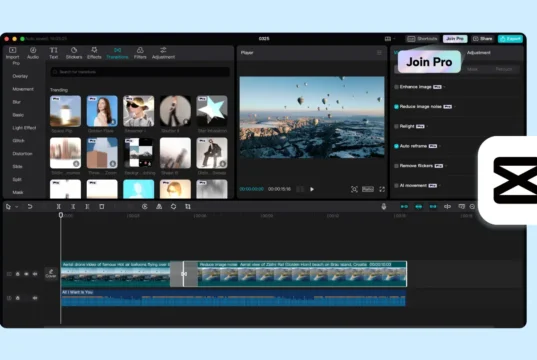Expand the AI movement options arrow
Viewport: 537px width, 360px height.
point(440,185)
